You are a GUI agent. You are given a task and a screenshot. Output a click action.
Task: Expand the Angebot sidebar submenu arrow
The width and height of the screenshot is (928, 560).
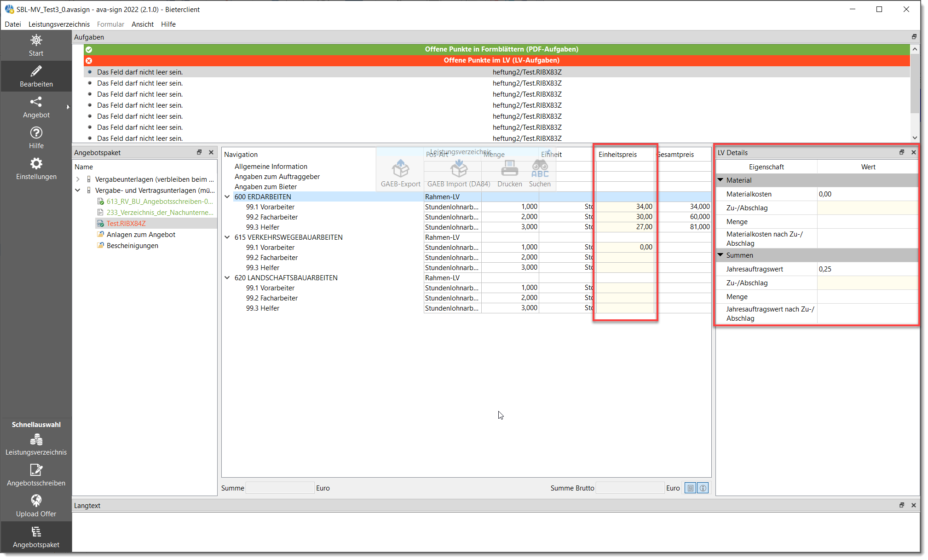point(68,107)
